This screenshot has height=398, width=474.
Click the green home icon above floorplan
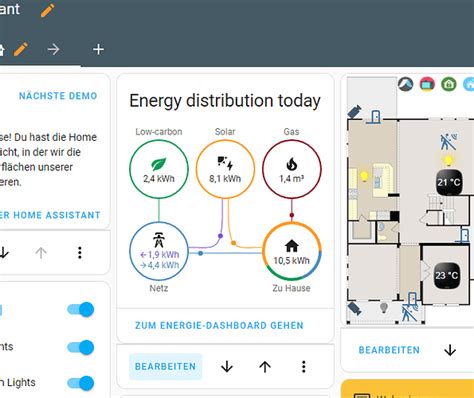449,84
